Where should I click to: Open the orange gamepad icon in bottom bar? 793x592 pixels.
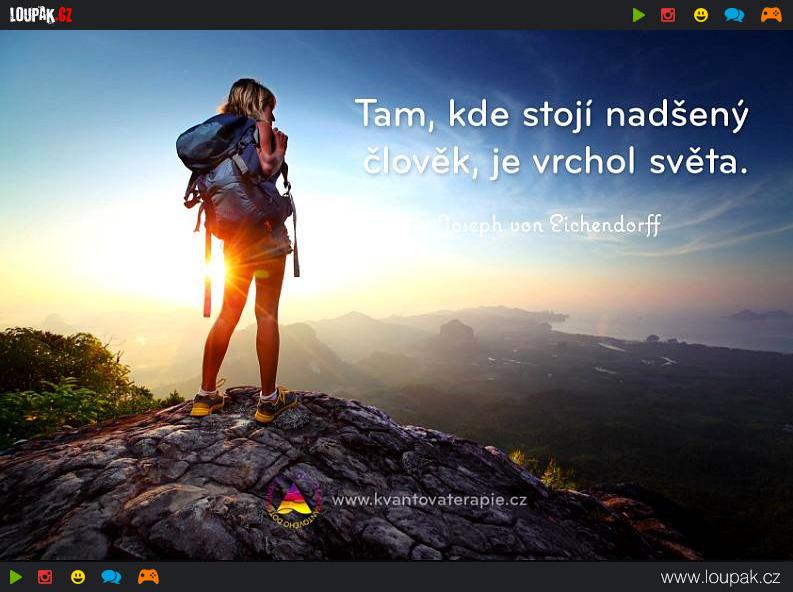[148, 577]
